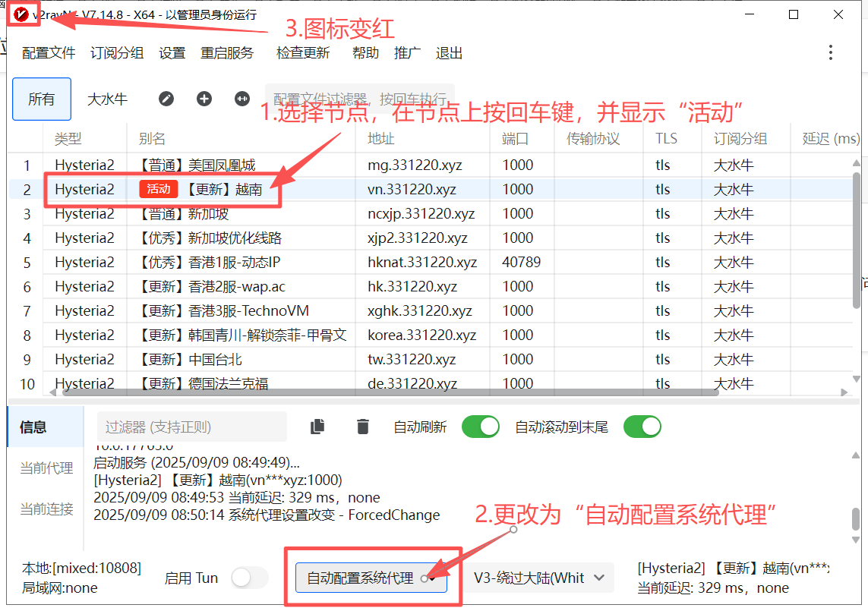The width and height of the screenshot is (868, 611).
Task: Open the 订阅分组 menu
Action: pyautogui.click(x=117, y=53)
